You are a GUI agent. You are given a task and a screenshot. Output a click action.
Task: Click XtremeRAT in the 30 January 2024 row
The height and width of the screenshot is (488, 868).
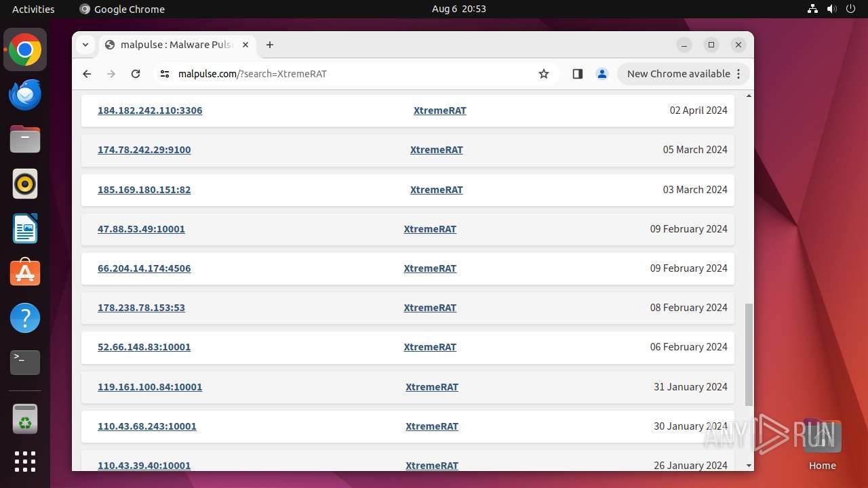click(432, 426)
